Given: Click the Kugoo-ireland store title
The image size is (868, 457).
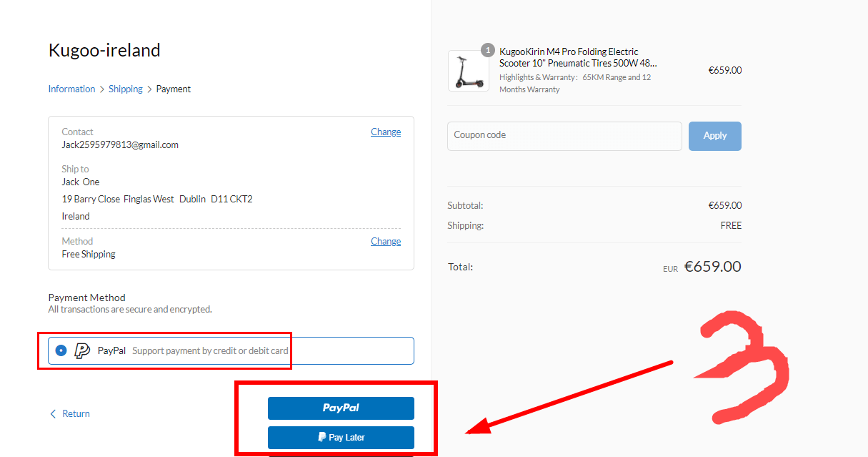Looking at the screenshot, I should pos(104,50).
